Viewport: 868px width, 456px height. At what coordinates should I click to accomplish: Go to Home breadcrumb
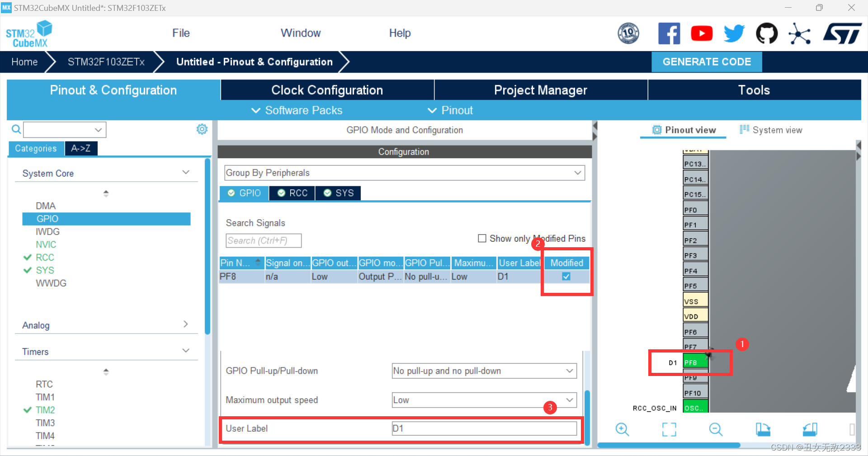click(24, 62)
